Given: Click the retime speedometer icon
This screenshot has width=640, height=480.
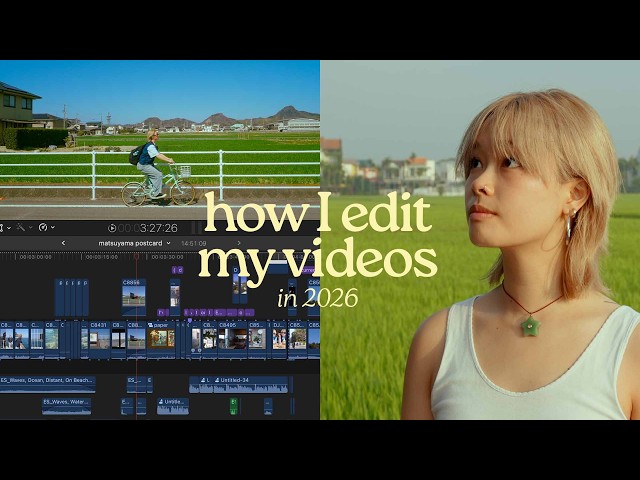Looking at the screenshot, I should (43, 227).
